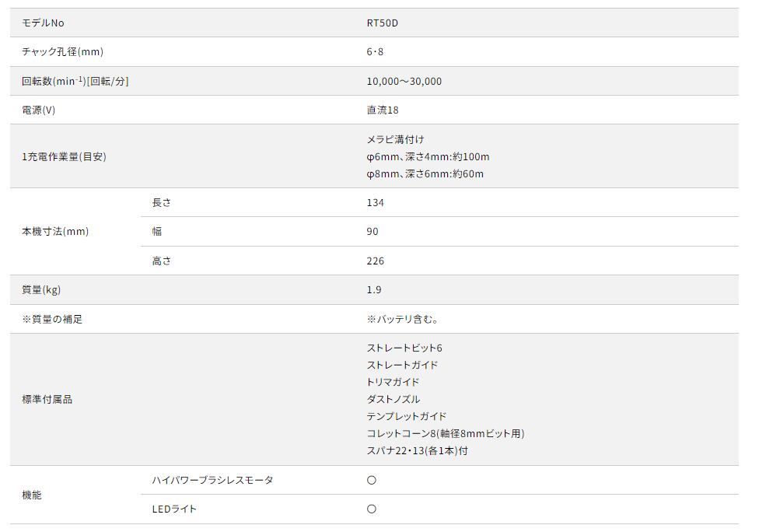Click the 本機寸法(mm) row header

coord(55,232)
